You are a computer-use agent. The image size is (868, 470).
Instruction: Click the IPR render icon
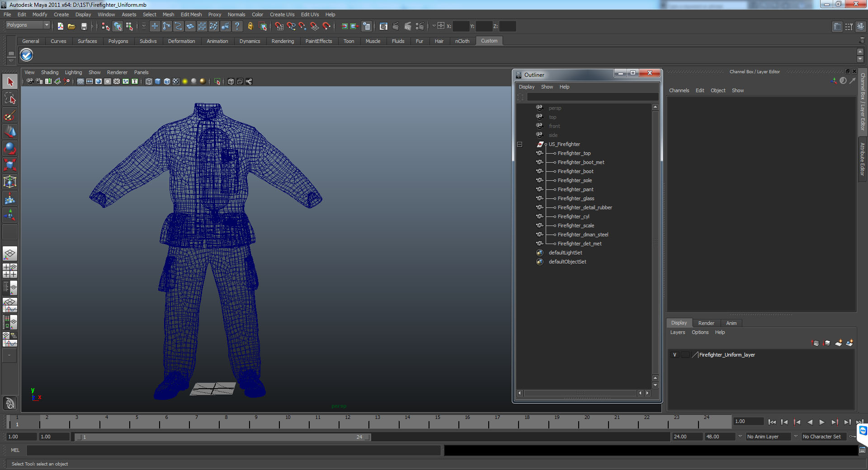(x=407, y=26)
